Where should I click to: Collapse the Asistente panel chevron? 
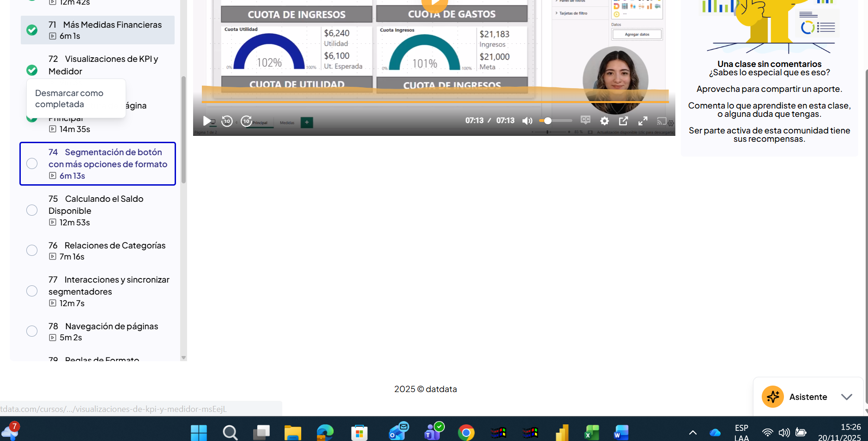[846, 397]
